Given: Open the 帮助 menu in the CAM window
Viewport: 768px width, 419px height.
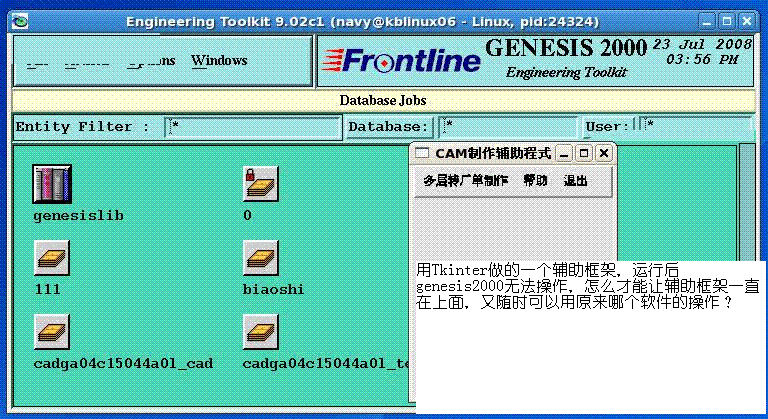Looking at the screenshot, I should 535,180.
